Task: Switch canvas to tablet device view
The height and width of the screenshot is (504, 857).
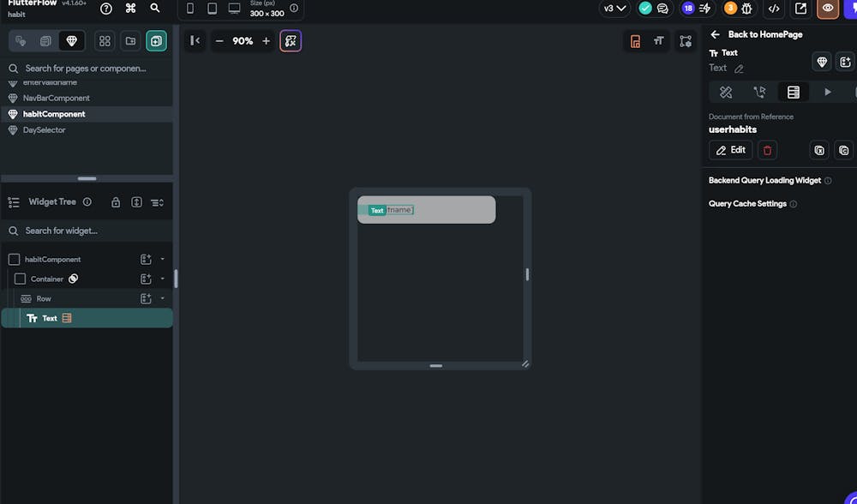Action: (x=212, y=9)
